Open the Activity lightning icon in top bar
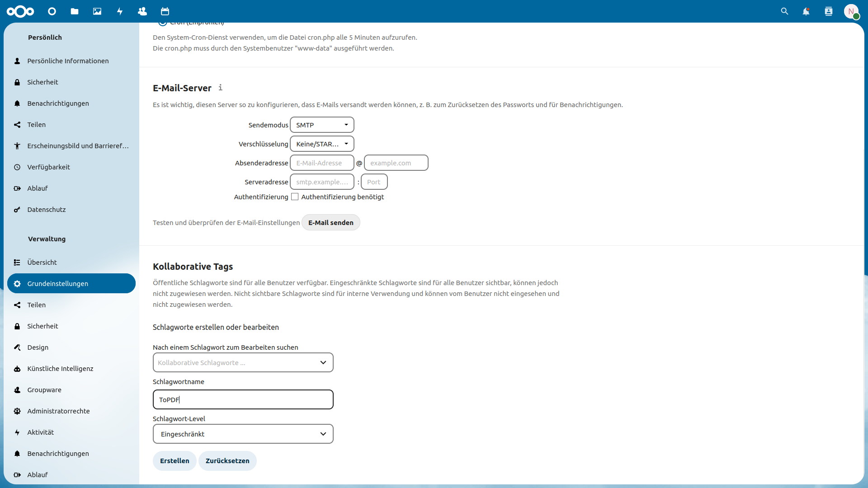 point(120,11)
